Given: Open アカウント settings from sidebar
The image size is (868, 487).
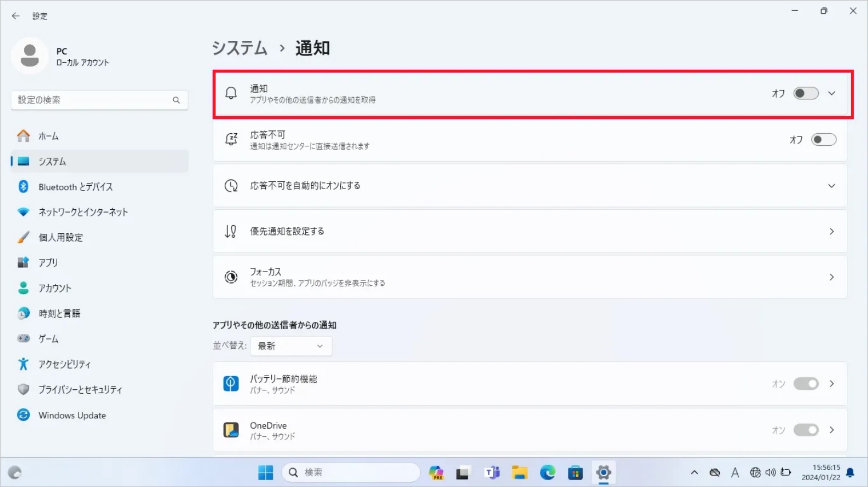Looking at the screenshot, I should pyautogui.click(x=55, y=288).
